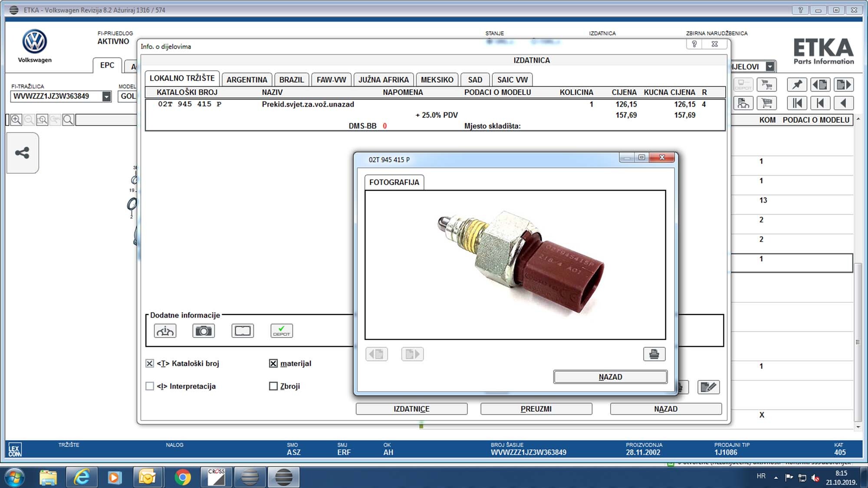Viewport: 868px width, 488px height.
Task: Open Google Chrome from taskbar
Action: pos(183,477)
